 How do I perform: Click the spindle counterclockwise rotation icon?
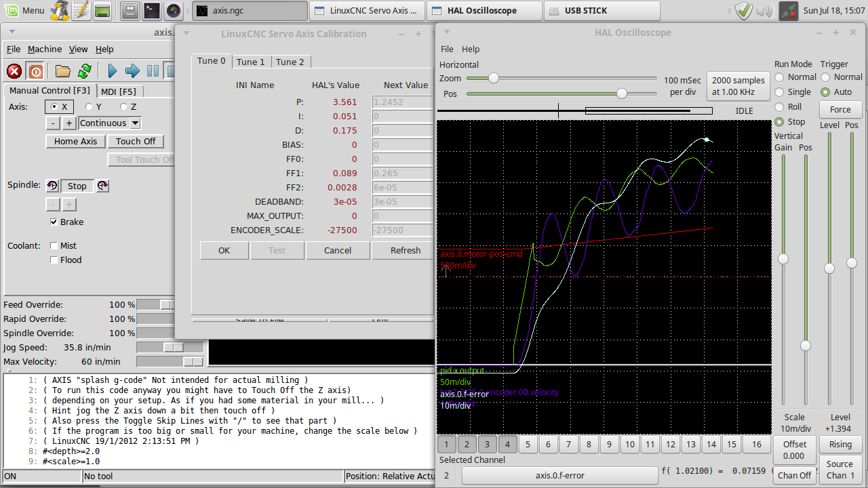click(52, 186)
